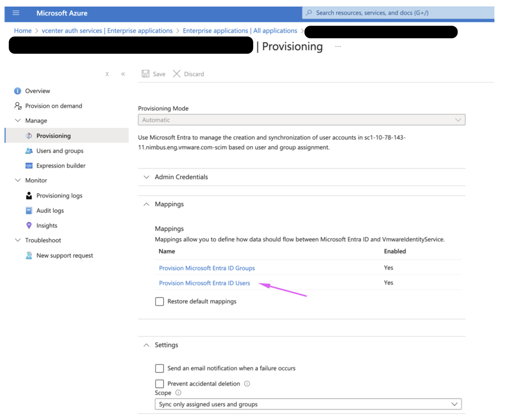Open Audit logs page

[x=50, y=211]
